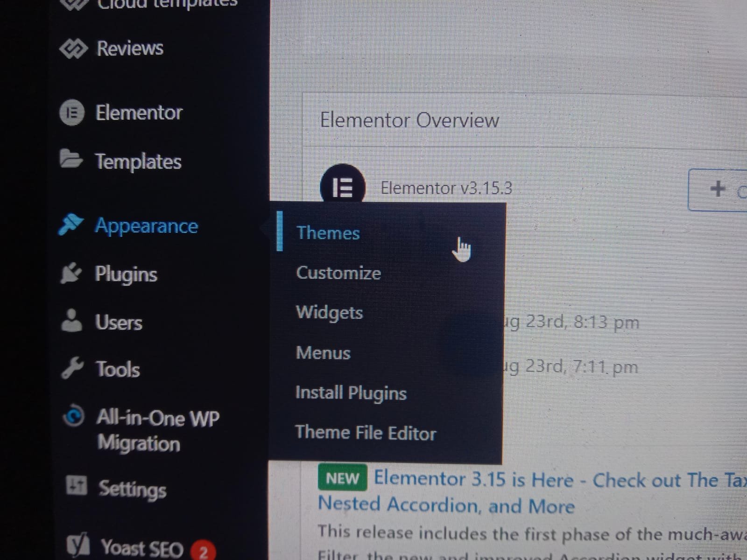Click the All-in-One WP Migration icon

[x=74, y=416]
